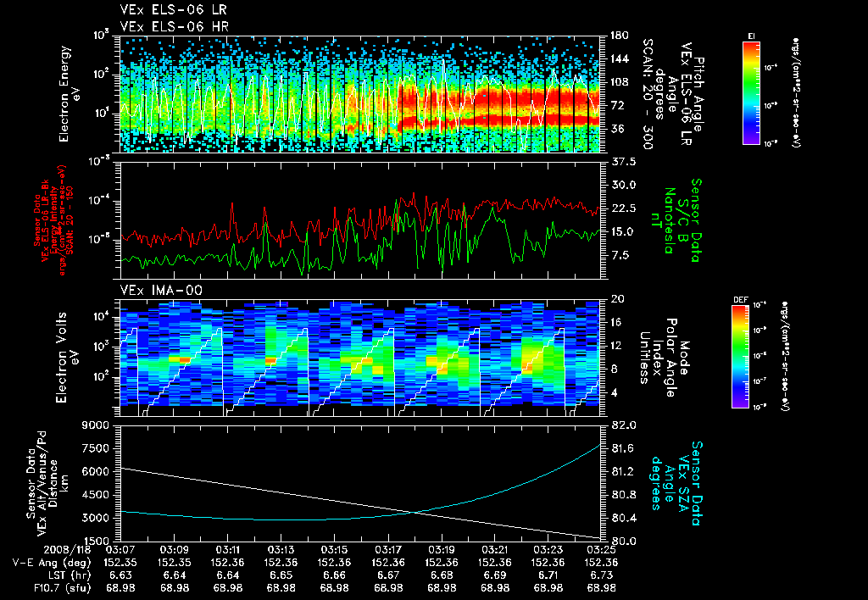868x600 pixels.
Task: Click the 22.5 nanotesla tick label
Action: coord(623,208)
